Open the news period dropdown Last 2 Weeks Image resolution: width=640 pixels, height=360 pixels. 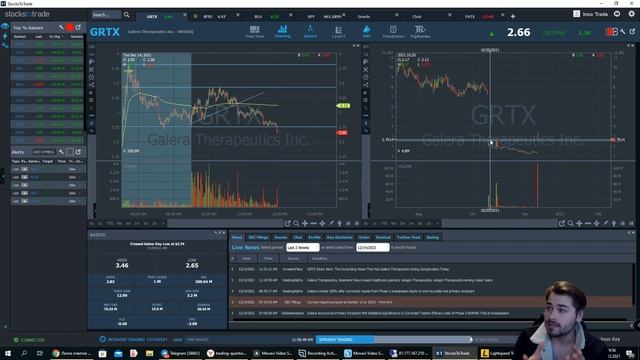pos(302,247)
